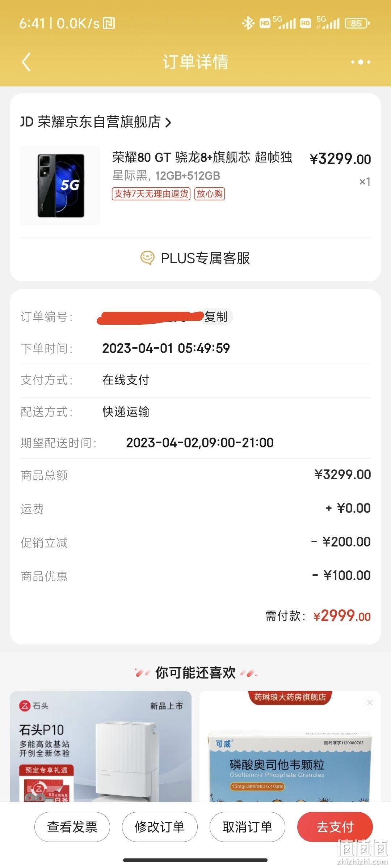This screenshot has width=391, height=868.
Task: Tap the Honor 80 GT phone thumbnail
Action: click(x=60, y=185)
